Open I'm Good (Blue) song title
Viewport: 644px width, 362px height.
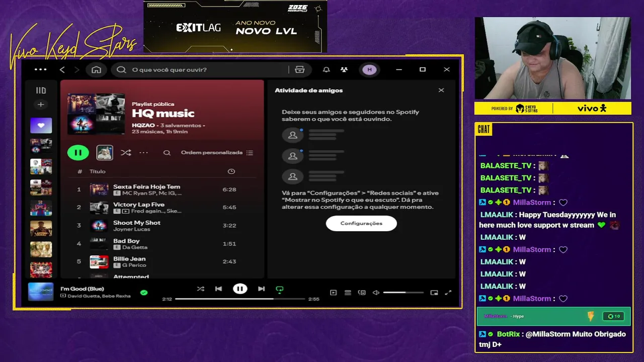(x=82, y=289)
